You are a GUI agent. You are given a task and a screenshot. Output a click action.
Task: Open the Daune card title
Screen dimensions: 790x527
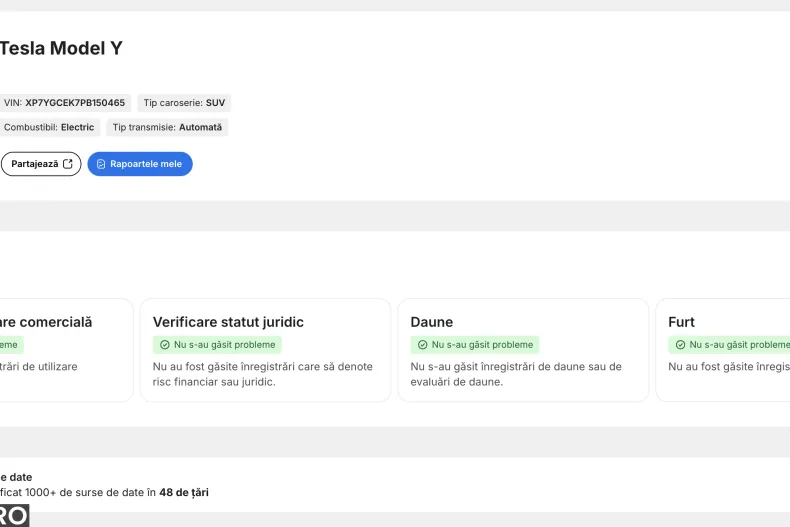tap(432, 322)
